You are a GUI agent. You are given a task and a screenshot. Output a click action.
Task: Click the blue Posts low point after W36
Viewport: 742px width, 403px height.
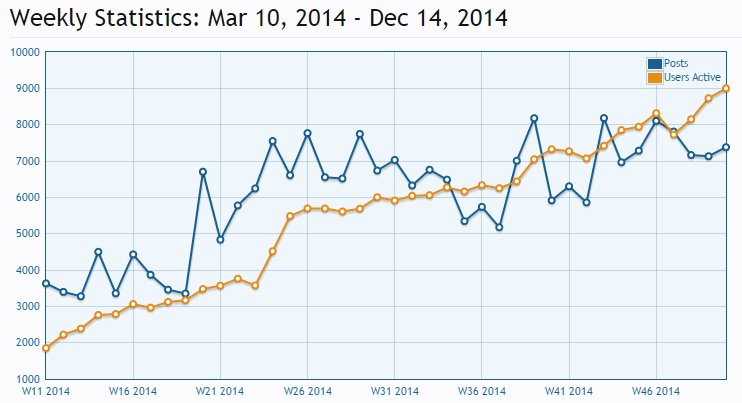[499, 228]
